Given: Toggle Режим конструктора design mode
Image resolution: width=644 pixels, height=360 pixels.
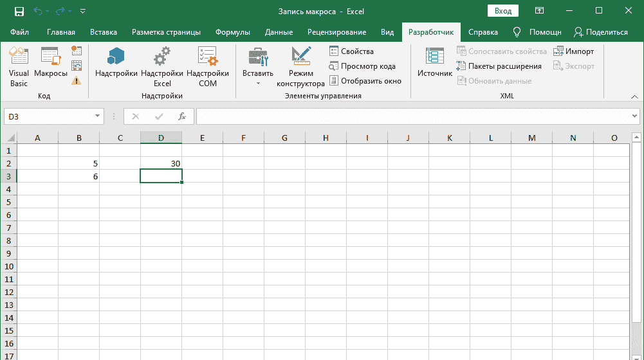Looking at the screenshot, I should point(300,67).
